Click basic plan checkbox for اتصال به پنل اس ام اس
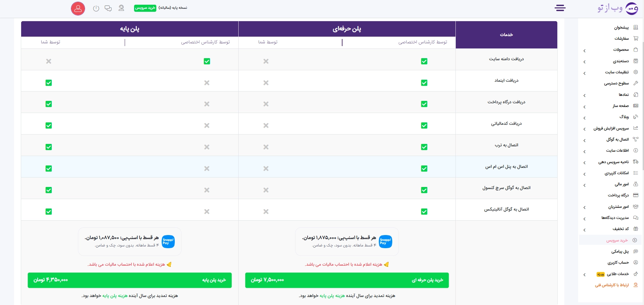The height and width of the screenshot is (305, 644). point(49,168)
